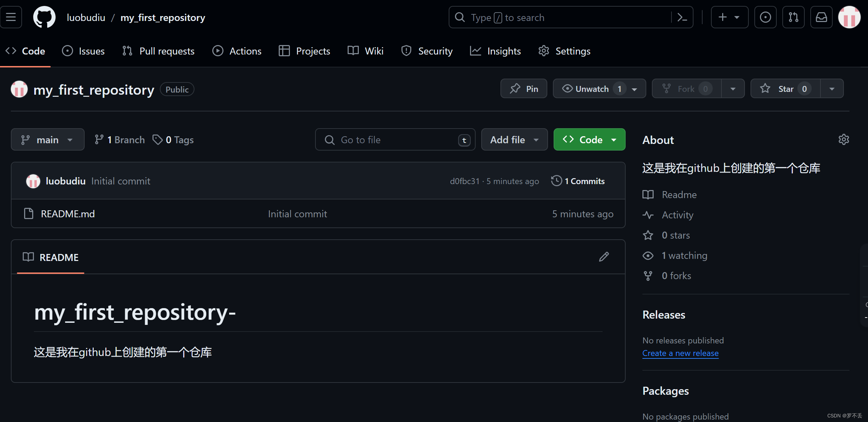
Task: Open the Add file dropdown
Action: [x=514, y=140]
